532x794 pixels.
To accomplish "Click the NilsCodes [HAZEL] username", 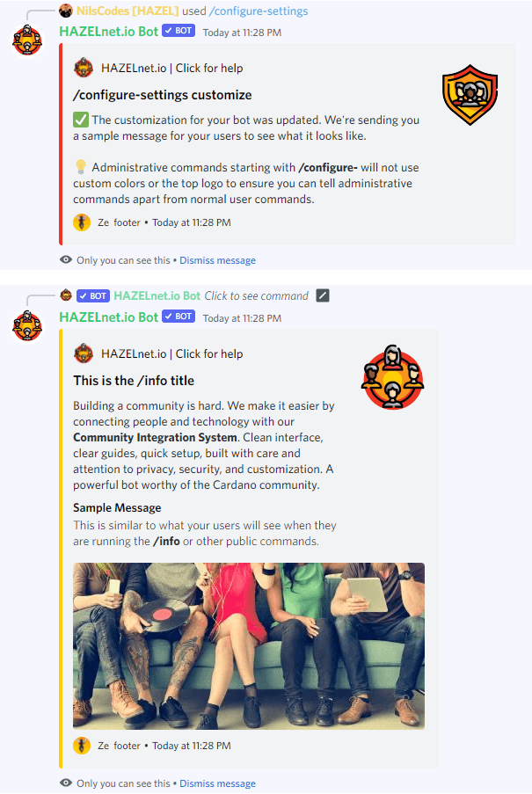I will pos(128,11).
